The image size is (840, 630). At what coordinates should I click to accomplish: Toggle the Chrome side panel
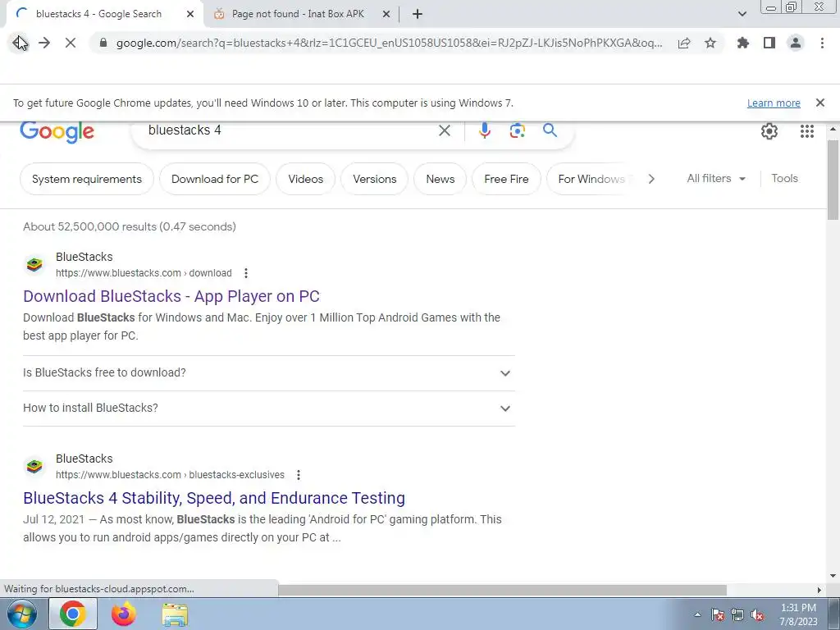pos(769,43)
